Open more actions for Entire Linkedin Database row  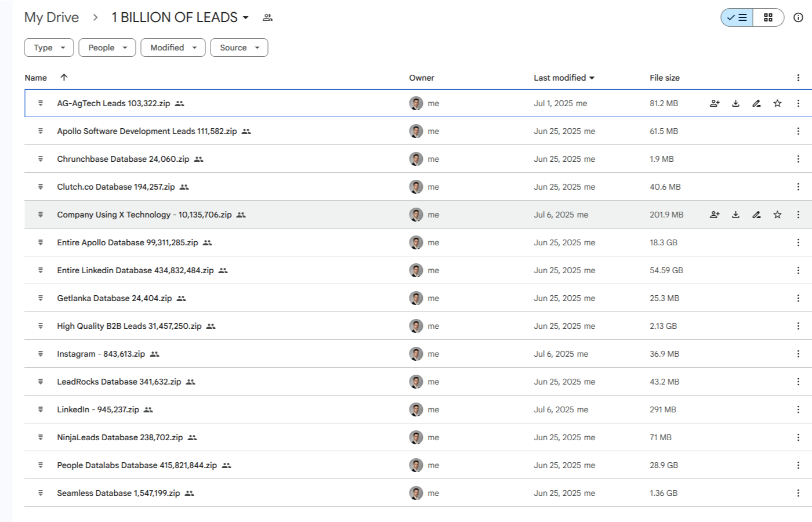798,270
